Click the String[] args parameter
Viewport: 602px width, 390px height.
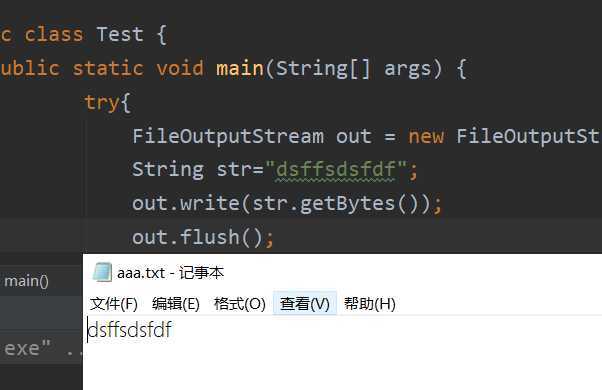click(359, 69)
